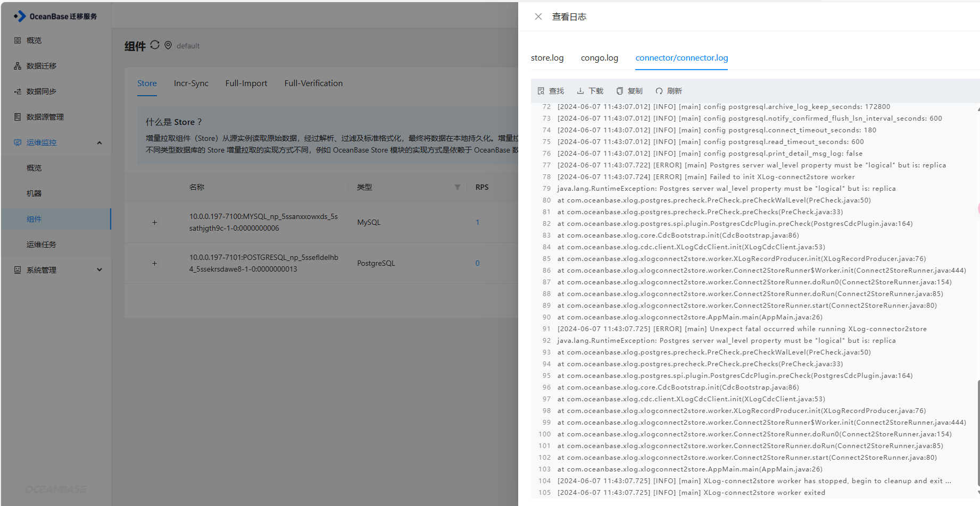Select the connector/connector.log tab
Viewport: 980px width, 506px height.
682,58
